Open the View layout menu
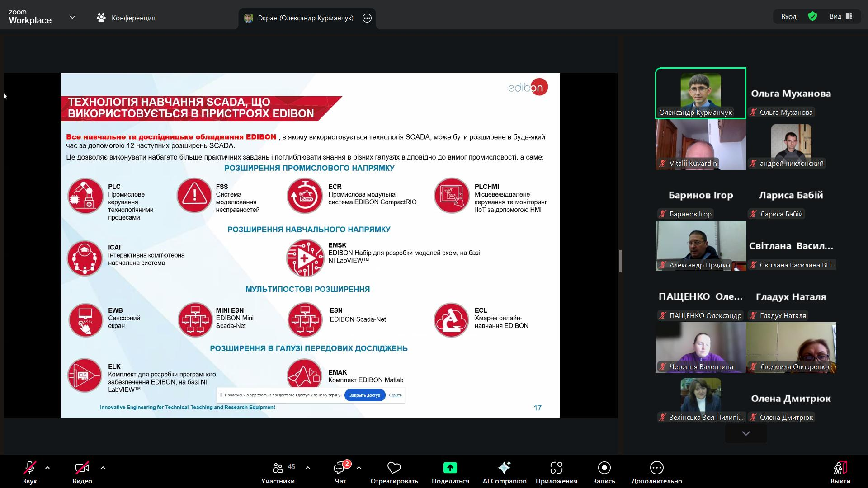 pyautogui.click(x=840, y=17)
